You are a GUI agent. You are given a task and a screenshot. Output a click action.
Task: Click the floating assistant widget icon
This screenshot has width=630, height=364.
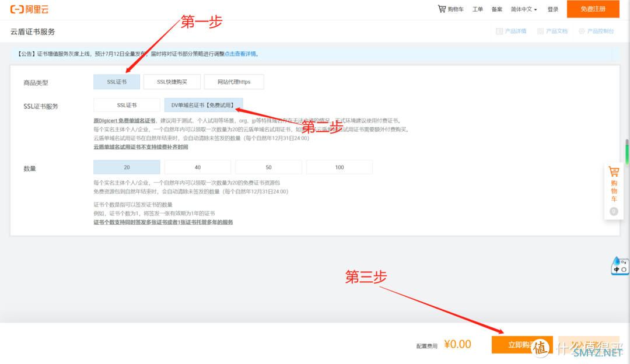[619, 265]
